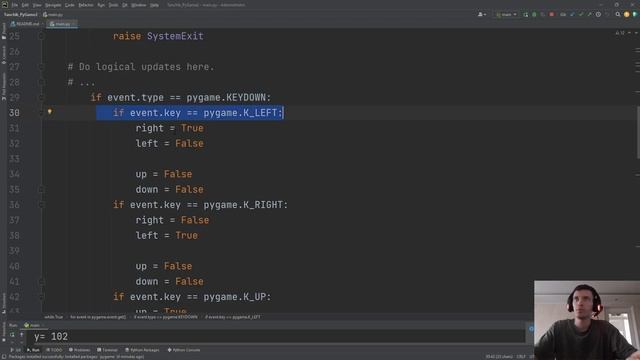Open the Pull Requests sidebar panel
Viewport: 640px width, 360px height.
click(4, 87)
